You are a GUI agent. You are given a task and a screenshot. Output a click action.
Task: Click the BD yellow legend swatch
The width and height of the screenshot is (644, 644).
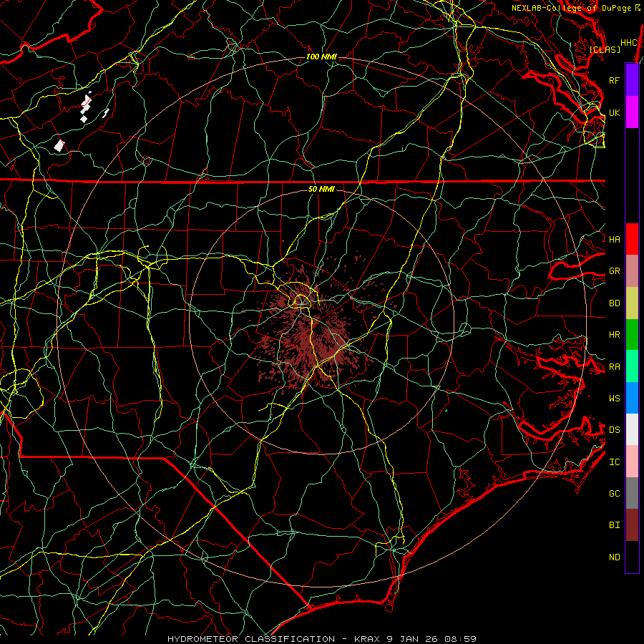point(632,303)
